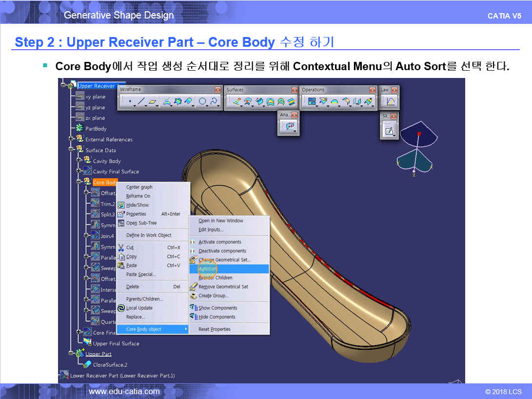Screen dimensions: 532x399
Task: Toggle Hide/Show in the context menu
Action: [x=137, y=205]
